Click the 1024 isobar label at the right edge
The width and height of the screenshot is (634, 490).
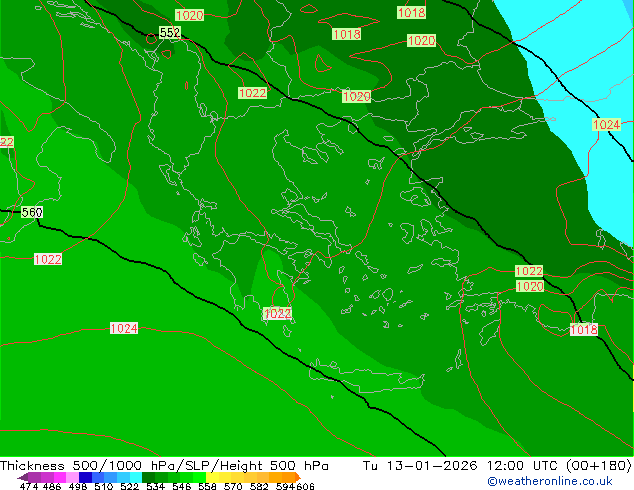click(606, 125)
